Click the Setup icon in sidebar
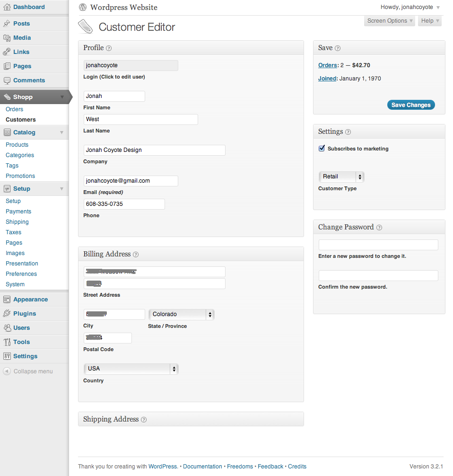453x476 pixels. [x=7, y=188]
